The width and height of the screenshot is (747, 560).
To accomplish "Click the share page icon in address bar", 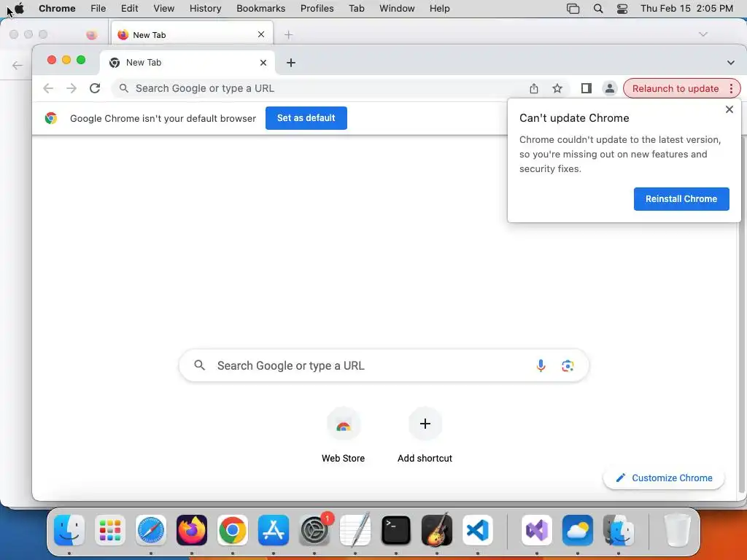I will pos(533,88).
